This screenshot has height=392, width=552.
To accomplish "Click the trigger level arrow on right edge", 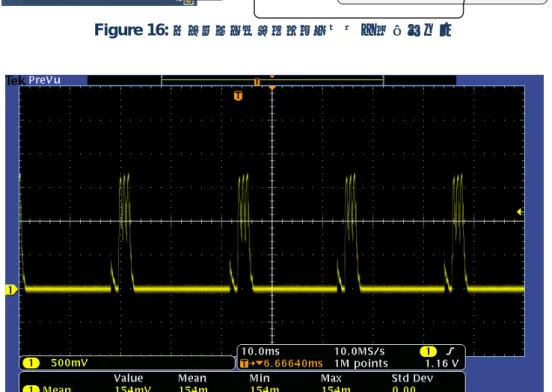I will pyautogui.click(x=519, y=212).
